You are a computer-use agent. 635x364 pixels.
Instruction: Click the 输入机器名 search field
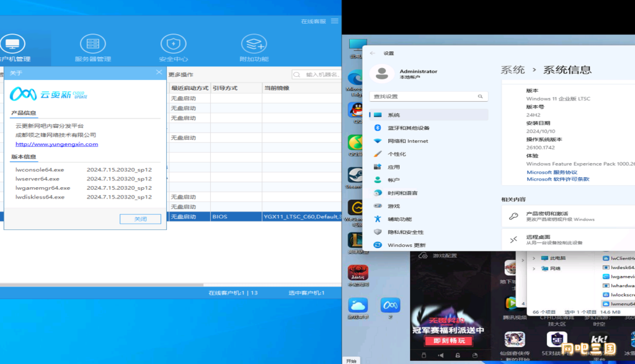(x=316, y=74)
